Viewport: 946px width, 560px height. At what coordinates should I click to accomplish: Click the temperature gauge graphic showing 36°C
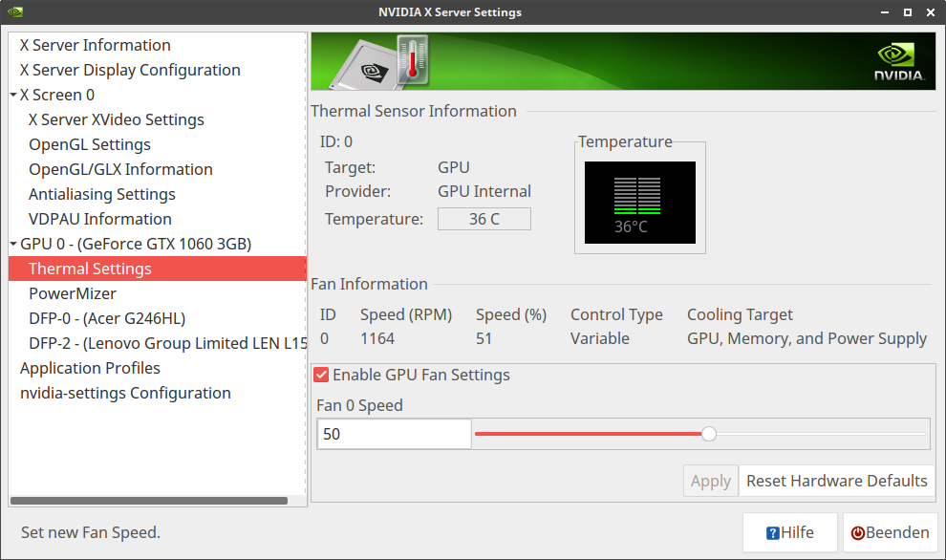tap(640, 203)
